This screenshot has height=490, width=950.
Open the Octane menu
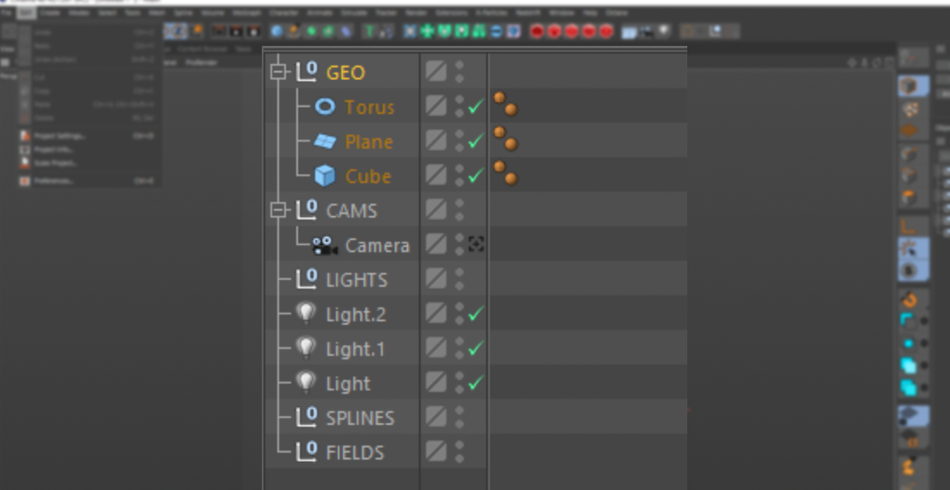(x=617, y=12)
